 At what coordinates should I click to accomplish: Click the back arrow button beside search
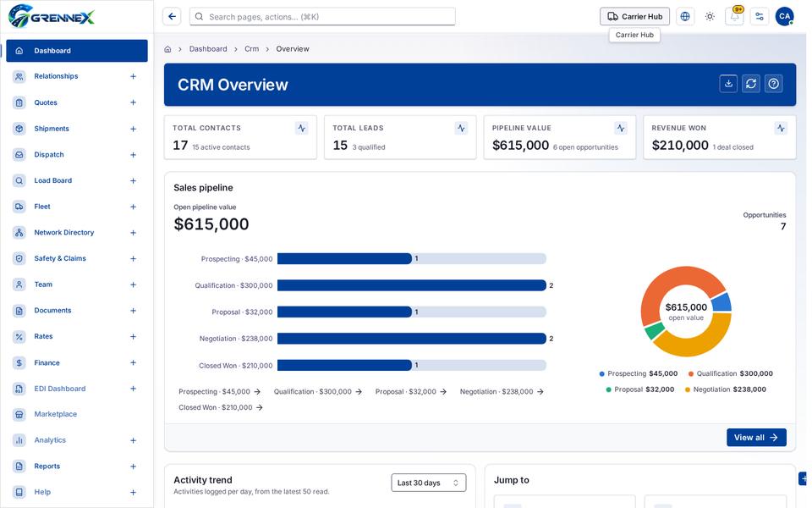coord(172,16)
